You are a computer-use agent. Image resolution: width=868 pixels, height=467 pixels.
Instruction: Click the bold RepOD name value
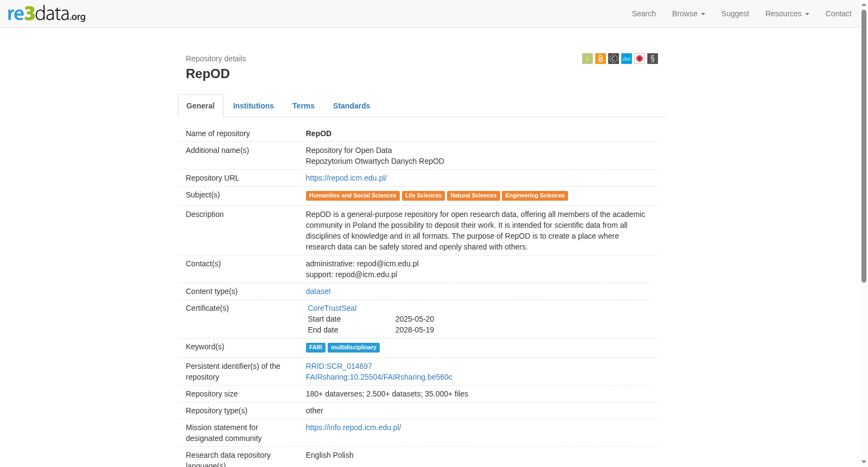point(318,133)
